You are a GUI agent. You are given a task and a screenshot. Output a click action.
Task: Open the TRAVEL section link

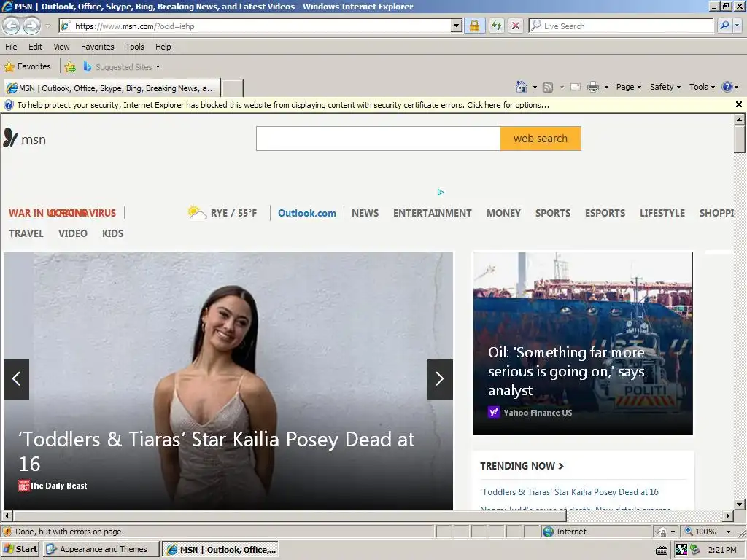click(x=26, y=233)
